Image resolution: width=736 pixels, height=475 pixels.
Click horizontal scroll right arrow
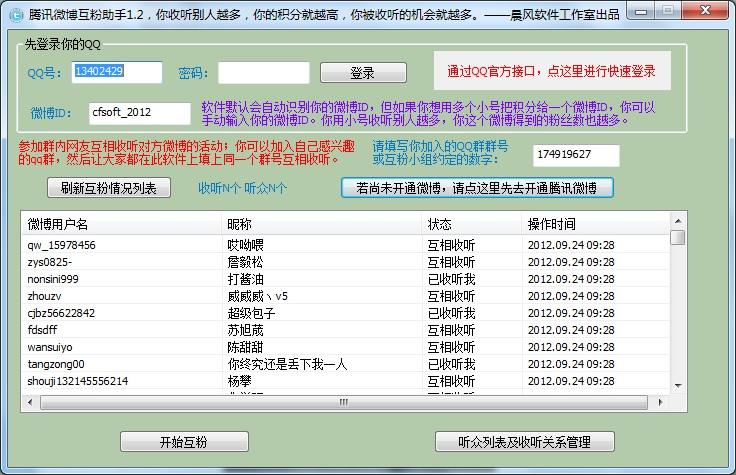coord(660,402)
